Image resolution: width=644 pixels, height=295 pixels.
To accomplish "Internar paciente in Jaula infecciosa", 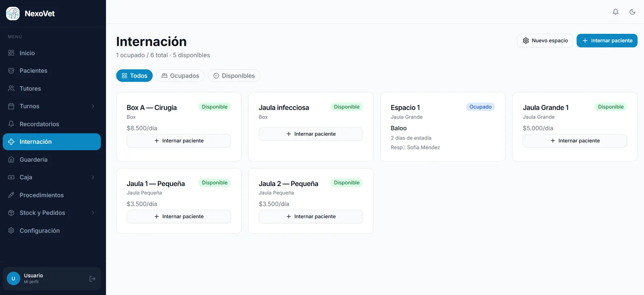I will coord(311,134).
